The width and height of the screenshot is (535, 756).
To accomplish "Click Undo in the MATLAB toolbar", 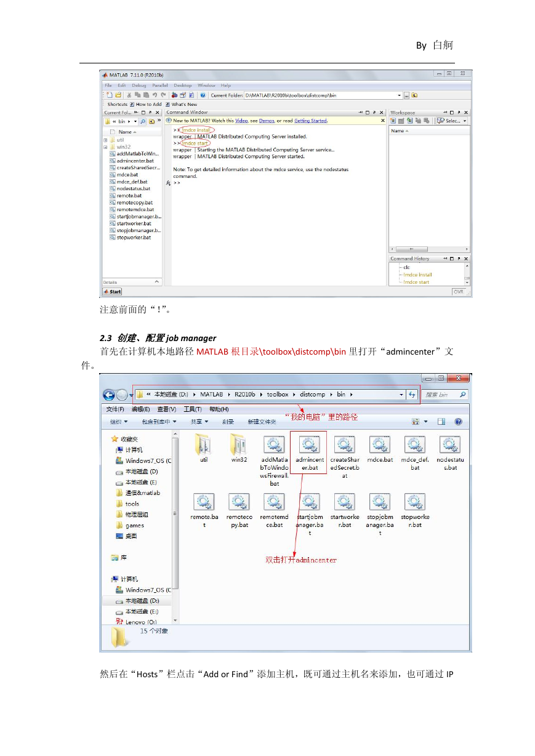I will [155, 95].
